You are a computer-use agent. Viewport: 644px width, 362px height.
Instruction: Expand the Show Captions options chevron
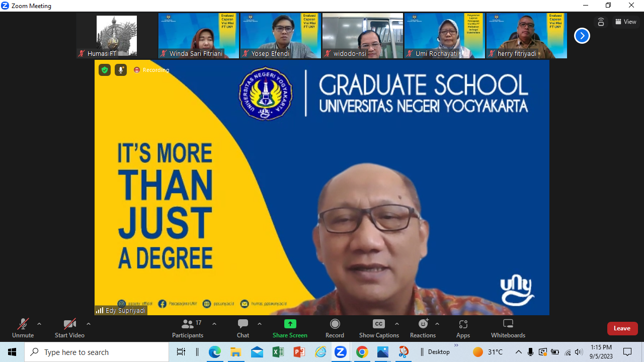397,323
